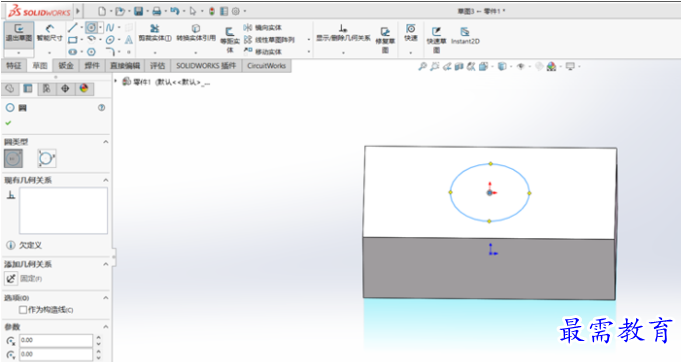Enable the 作为构造线 checkbox

pos(23,310)
